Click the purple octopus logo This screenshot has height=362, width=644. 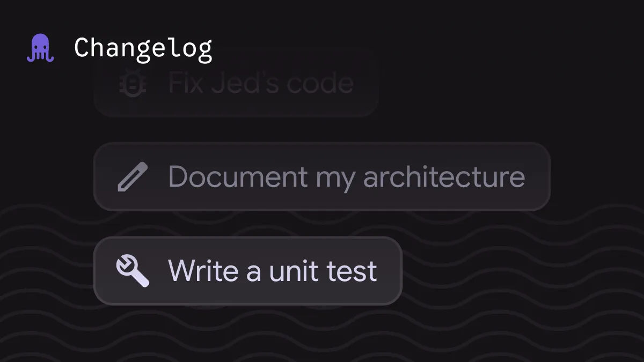pos(40,48)
